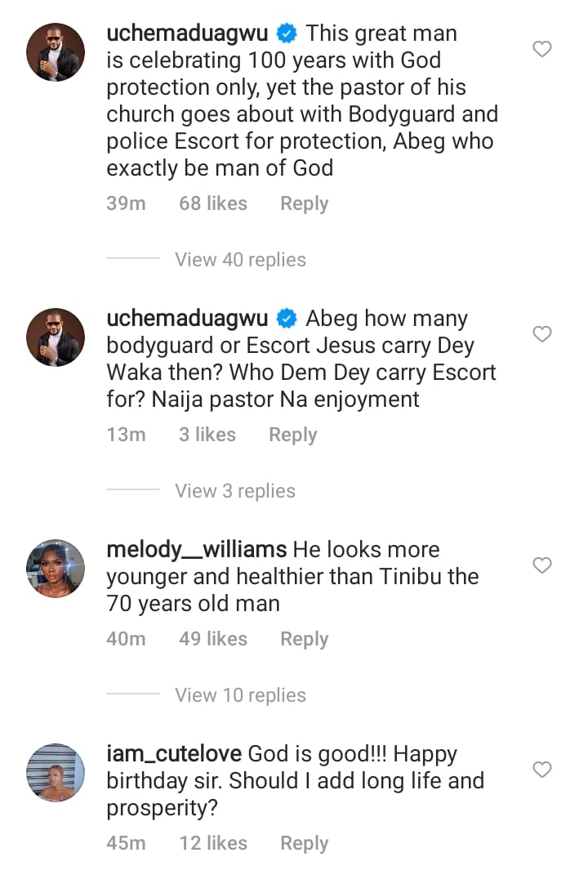The width and height of the screenshot is (588, 875).
Task: Open iam_cutelove's profile picture
Action: tap(56, 772)
